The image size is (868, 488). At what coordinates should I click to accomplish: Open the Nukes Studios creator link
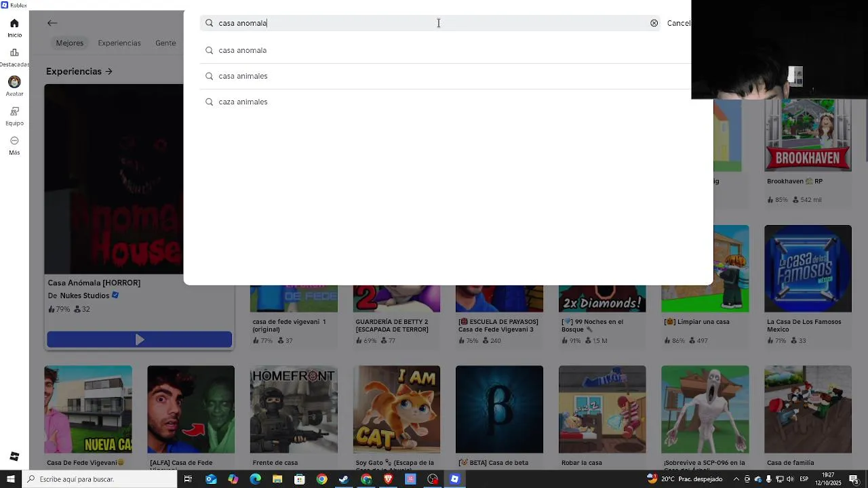tap(85, 296)
